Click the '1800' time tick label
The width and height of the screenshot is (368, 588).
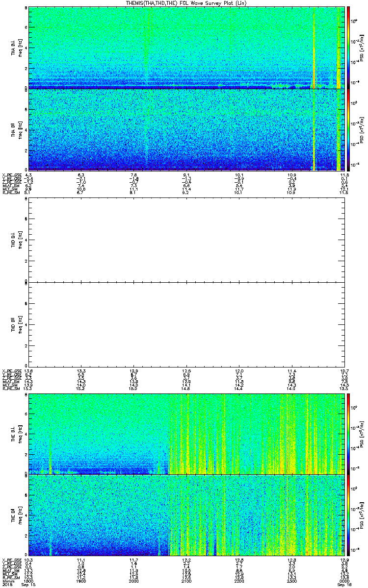(28, 581)
